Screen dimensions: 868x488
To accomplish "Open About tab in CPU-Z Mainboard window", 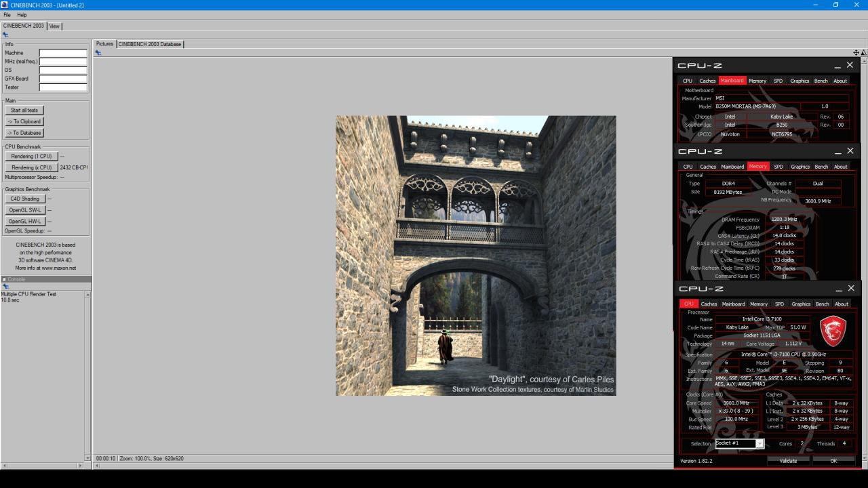I will point(840,81).
